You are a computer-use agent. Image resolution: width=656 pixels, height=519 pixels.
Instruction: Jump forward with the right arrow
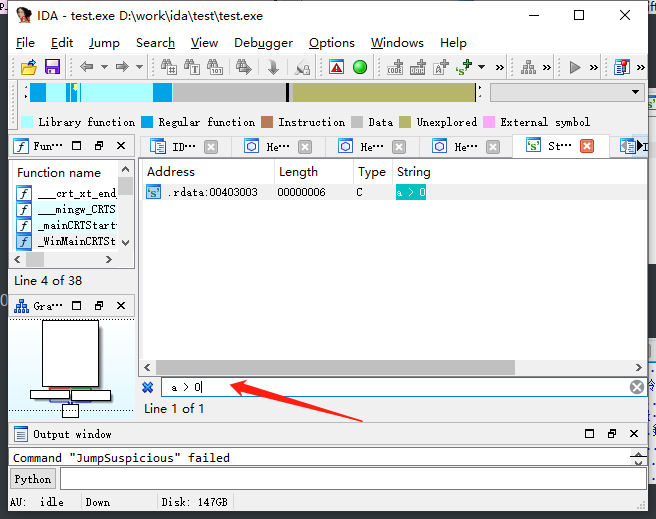coord(122,66)
